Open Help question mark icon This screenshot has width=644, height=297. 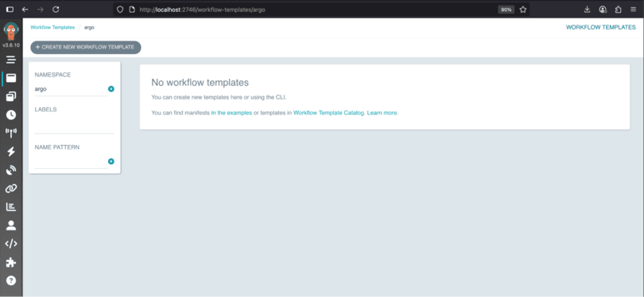click(x=11, y=280)
